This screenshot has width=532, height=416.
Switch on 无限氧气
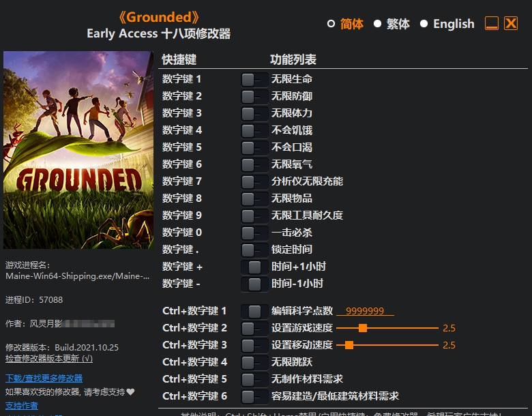click(254, 164)
